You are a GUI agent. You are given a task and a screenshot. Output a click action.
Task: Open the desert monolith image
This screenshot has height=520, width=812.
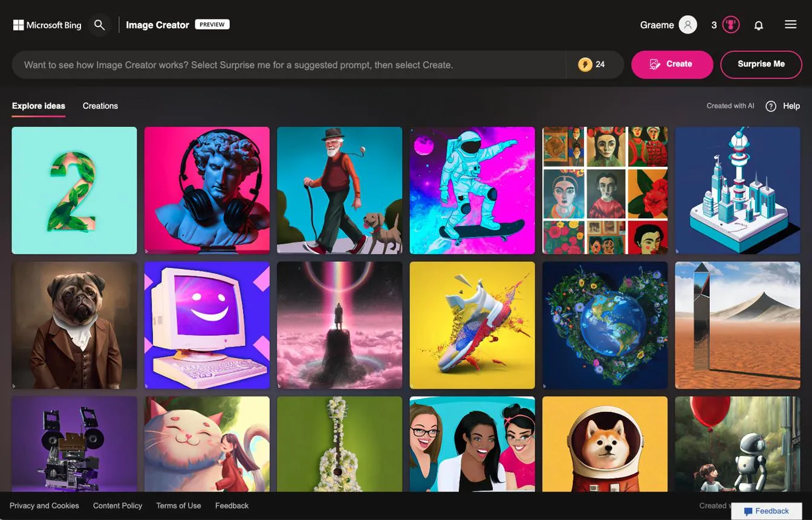click(738, 325)
